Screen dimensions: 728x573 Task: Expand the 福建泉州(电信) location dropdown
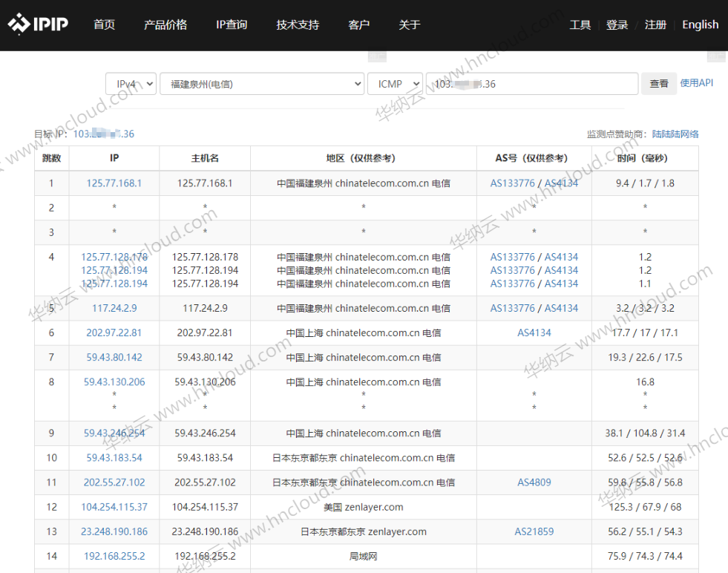(x=262, y=84)
